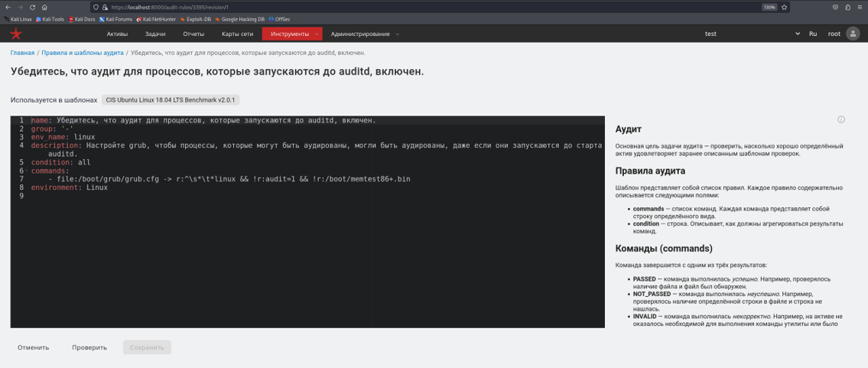Click the red star application logo

(x=16, y=34)
